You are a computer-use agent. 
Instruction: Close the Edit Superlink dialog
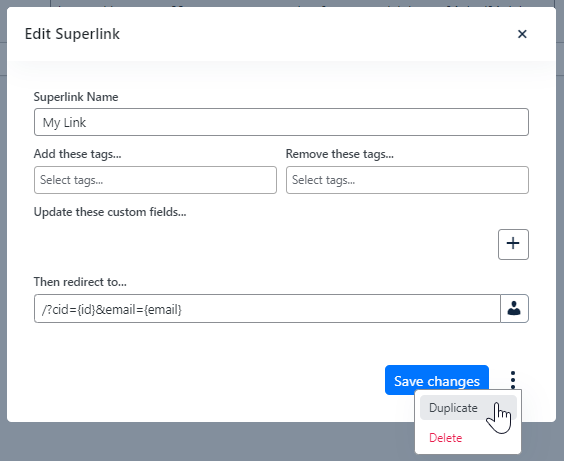pyautogui.click(x=522, y=34)
